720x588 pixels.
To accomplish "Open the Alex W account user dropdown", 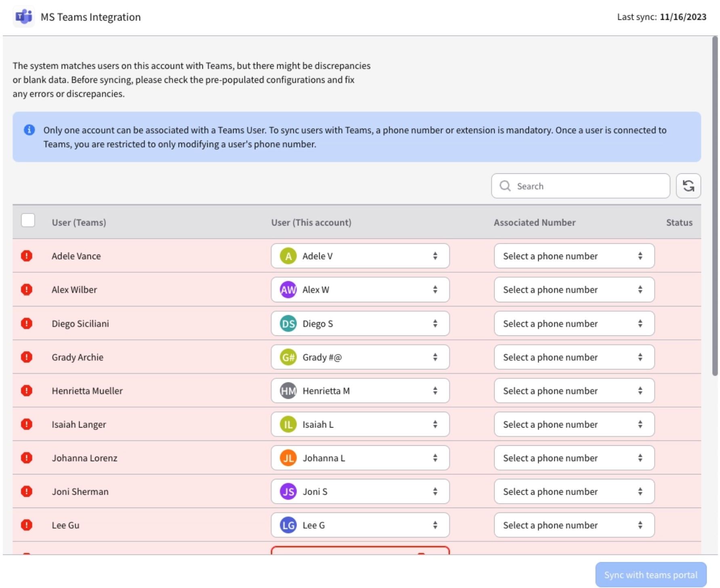I will (x=360, y=289).
